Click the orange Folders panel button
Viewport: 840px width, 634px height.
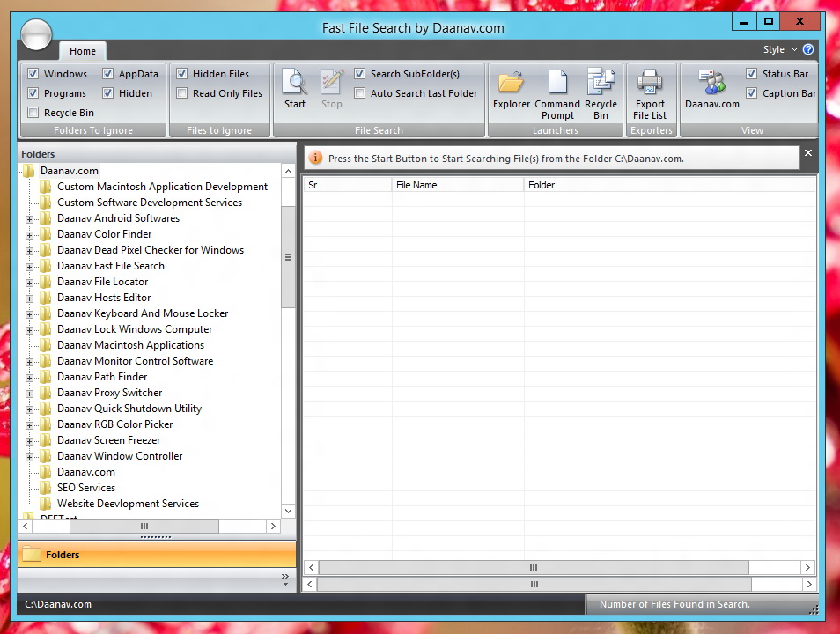click(x=157, y=555)
